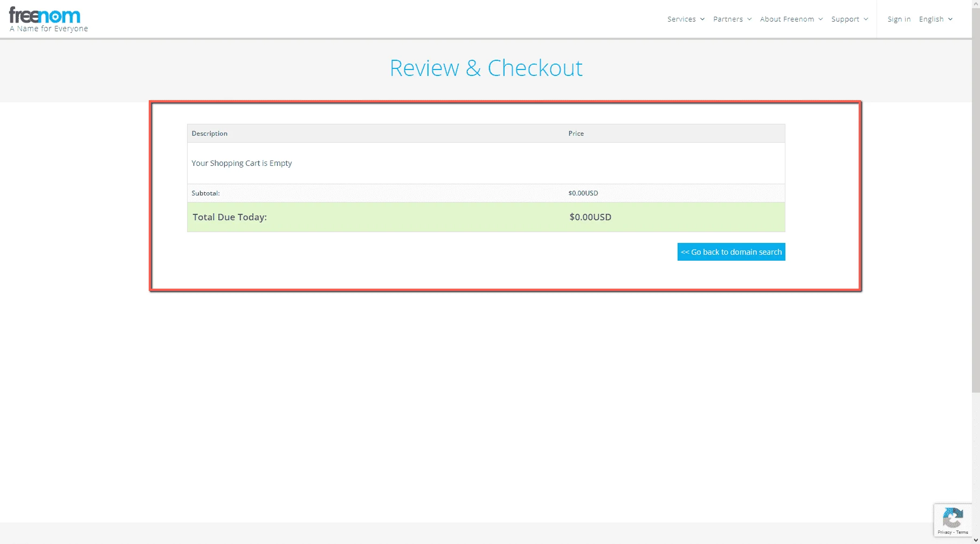Click the language chevron next to English

pyautogui.click(x=950, y=19)
